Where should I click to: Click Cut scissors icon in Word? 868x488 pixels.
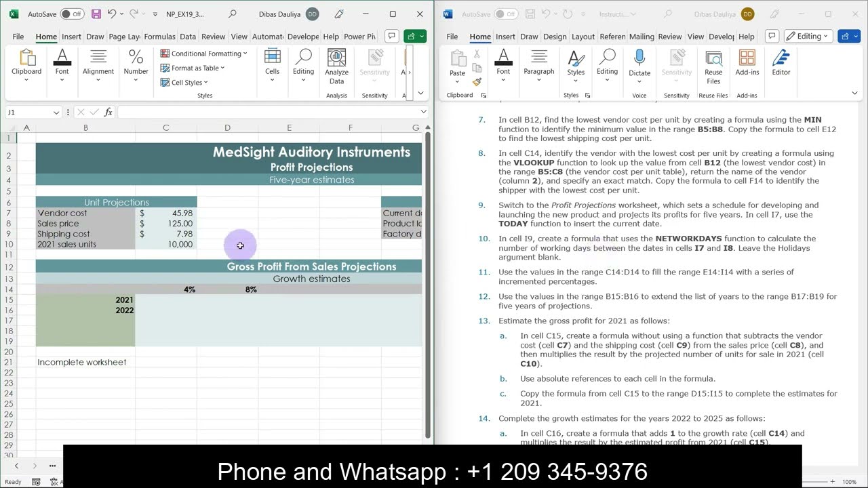point(477,54)
